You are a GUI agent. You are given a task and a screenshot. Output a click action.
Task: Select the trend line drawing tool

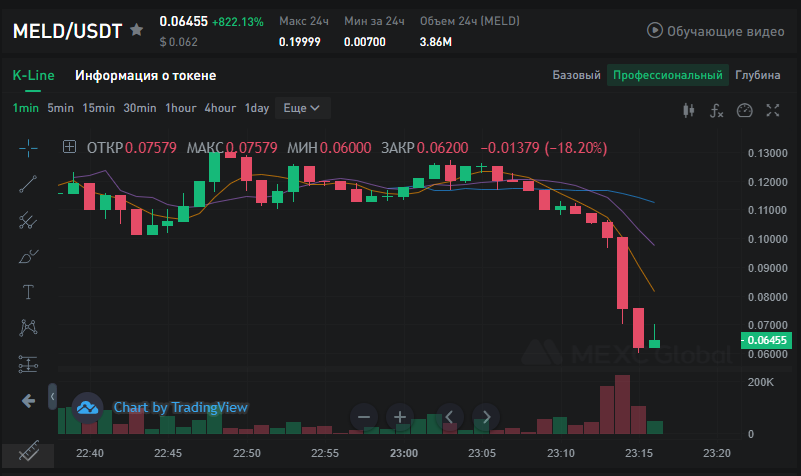pos(28,184)
